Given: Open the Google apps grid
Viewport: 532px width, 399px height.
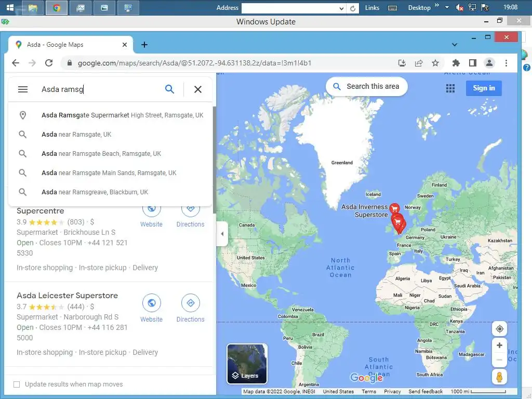Looking at the screenshot, I should [x=450, y=88].
